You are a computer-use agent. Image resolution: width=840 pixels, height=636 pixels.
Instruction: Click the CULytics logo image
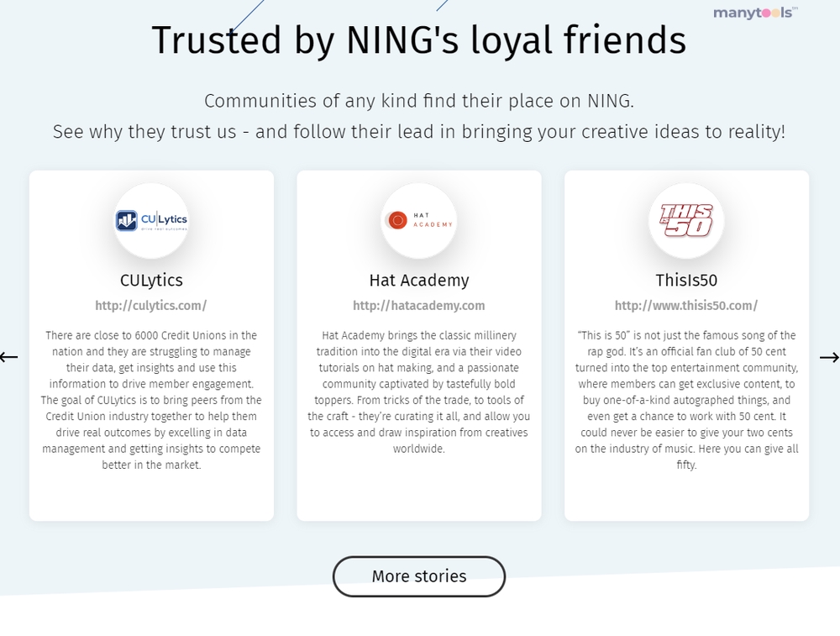click(x=151, y=220)
